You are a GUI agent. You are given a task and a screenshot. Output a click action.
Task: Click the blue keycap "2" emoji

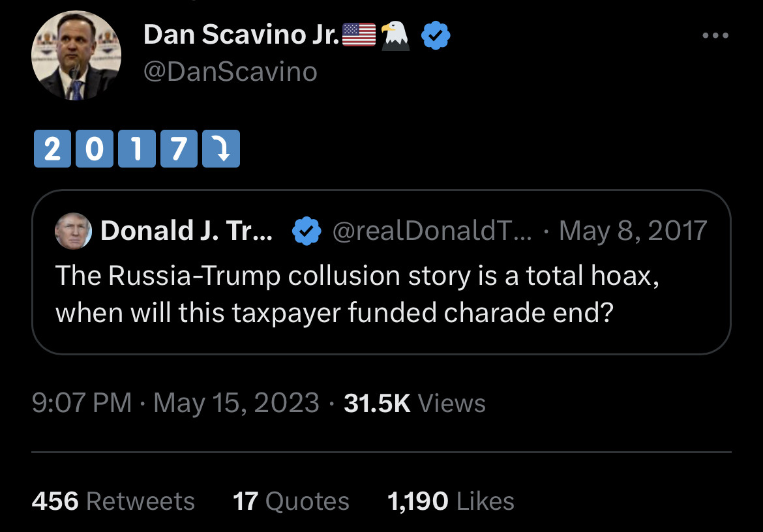coord(52,149)
